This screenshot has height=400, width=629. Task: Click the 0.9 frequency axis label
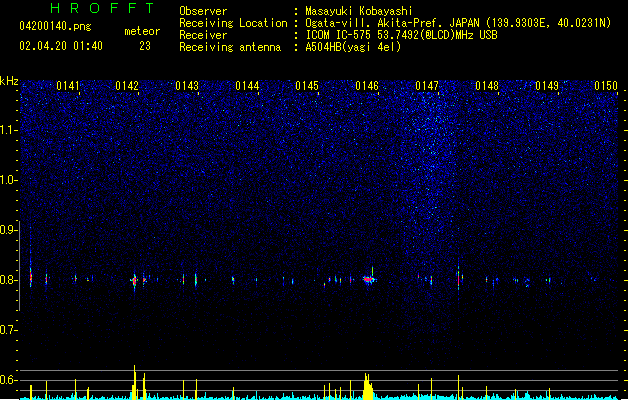click(x=8, y=230)
